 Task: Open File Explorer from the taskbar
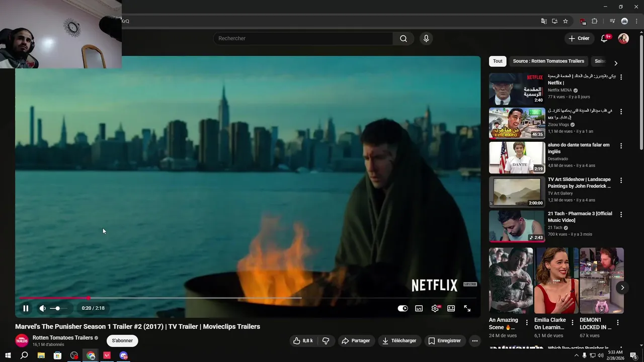[x=41, y=355]
